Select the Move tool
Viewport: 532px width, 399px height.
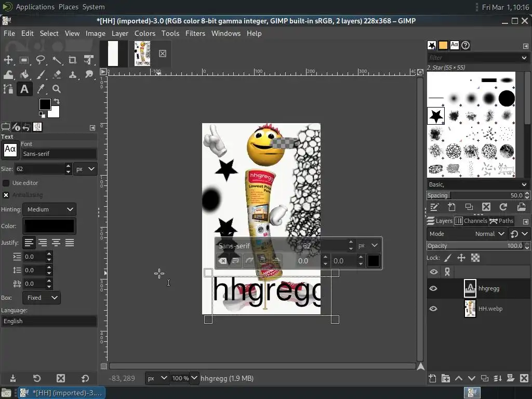[x=8, y=60]
